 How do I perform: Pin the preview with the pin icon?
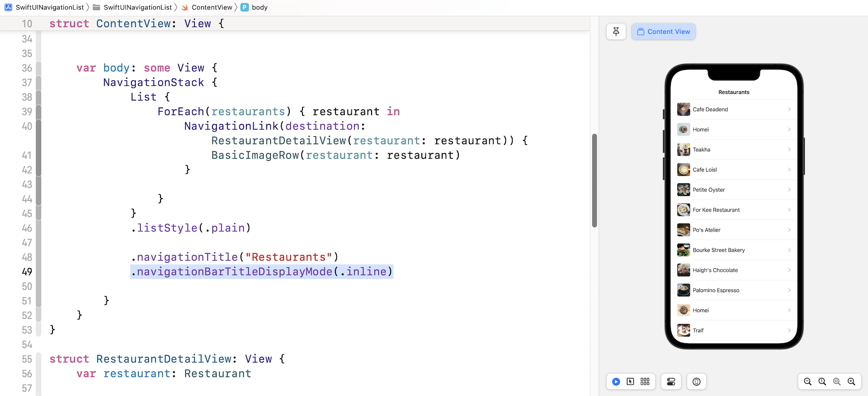[616, 32]
